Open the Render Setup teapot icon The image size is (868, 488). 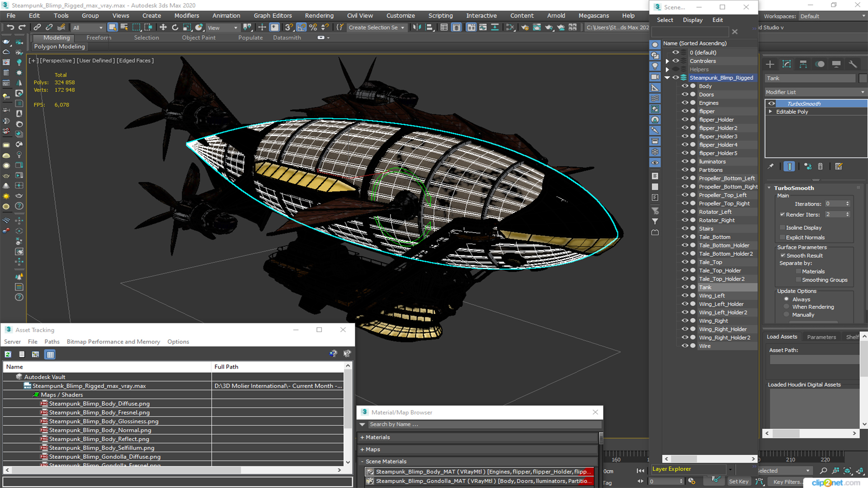(x=525, y=28)
